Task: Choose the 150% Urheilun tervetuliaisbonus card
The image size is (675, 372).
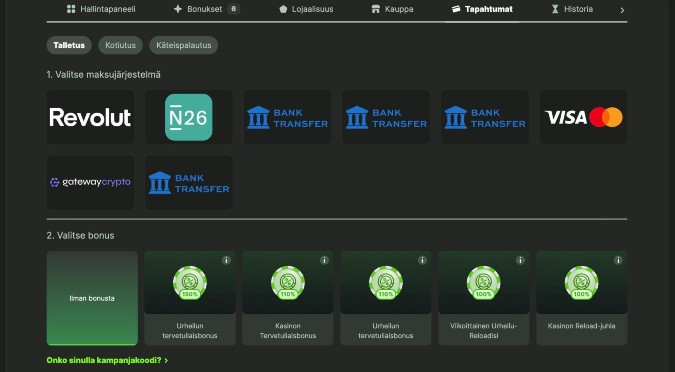Action: [x=190, y=298]
